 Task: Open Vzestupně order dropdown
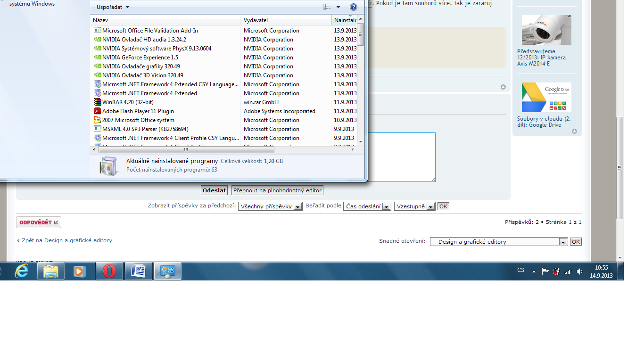(414, 206)
